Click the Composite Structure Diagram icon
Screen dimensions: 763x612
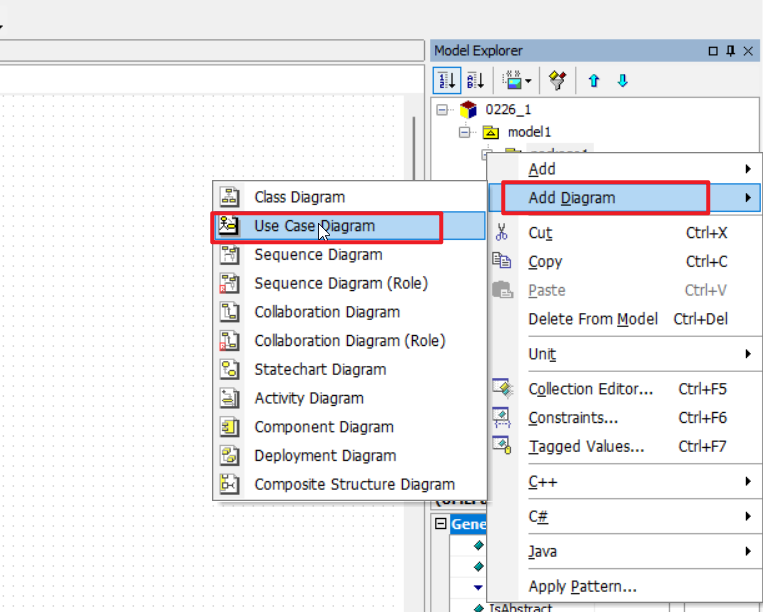pyautogui.click(x=229, y=484)
